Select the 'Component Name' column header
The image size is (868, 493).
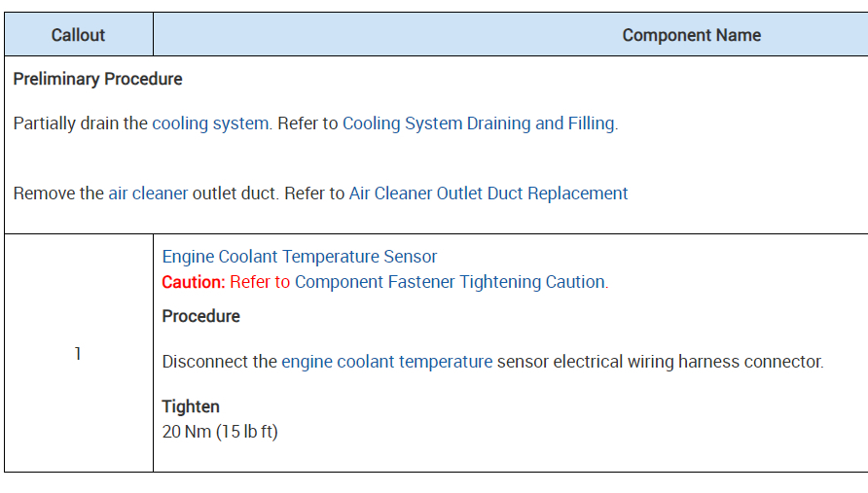[691, 35]
